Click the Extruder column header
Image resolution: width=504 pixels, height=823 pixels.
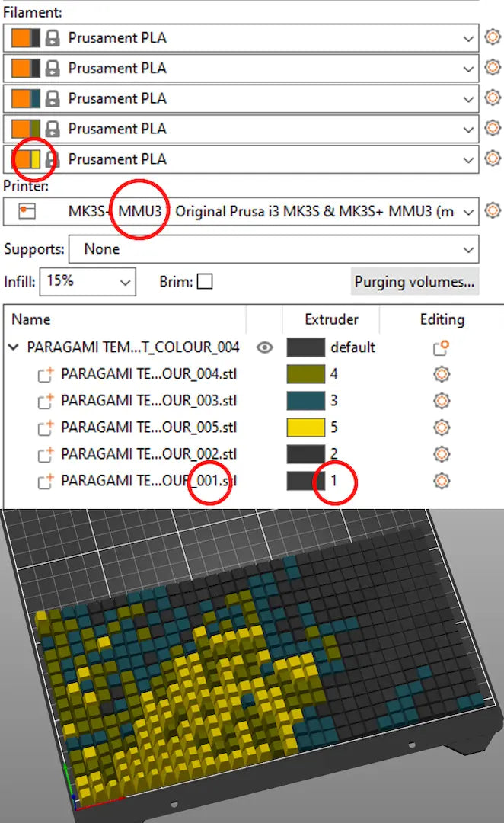click(331, 319)
